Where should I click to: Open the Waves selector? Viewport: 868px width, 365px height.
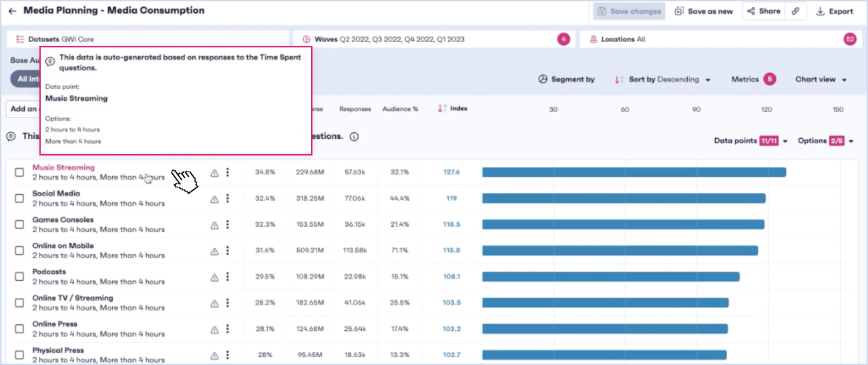coord(433,39)
